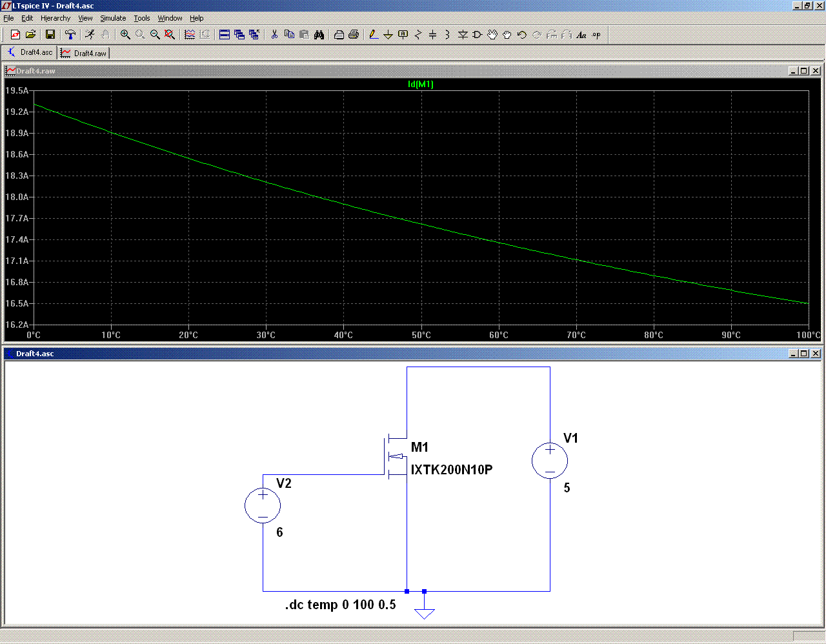Open the Help menu

click(x=197, y=18)
